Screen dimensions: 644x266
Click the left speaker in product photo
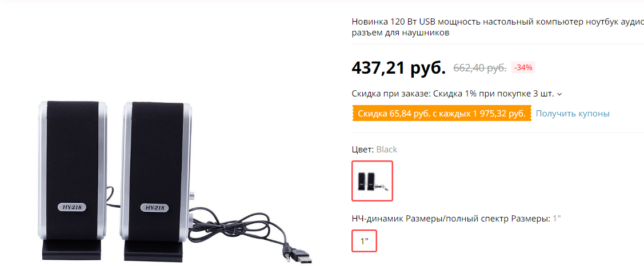tap(73, 180)
